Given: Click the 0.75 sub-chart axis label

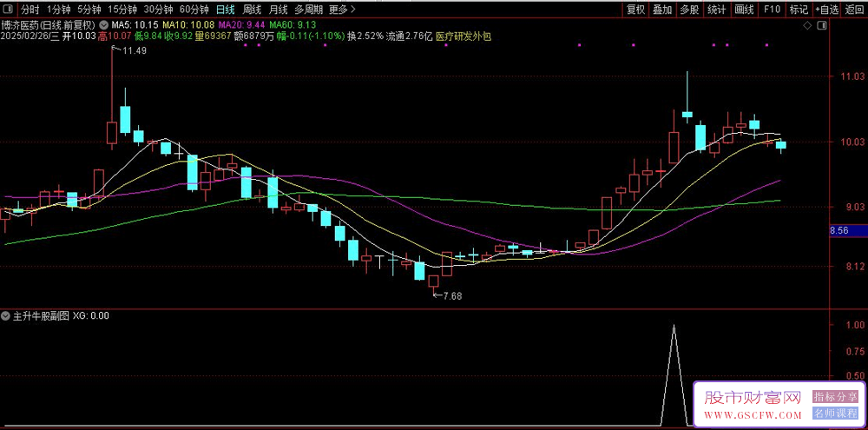Looking at the screenshot, I should (x=857, y=351).
